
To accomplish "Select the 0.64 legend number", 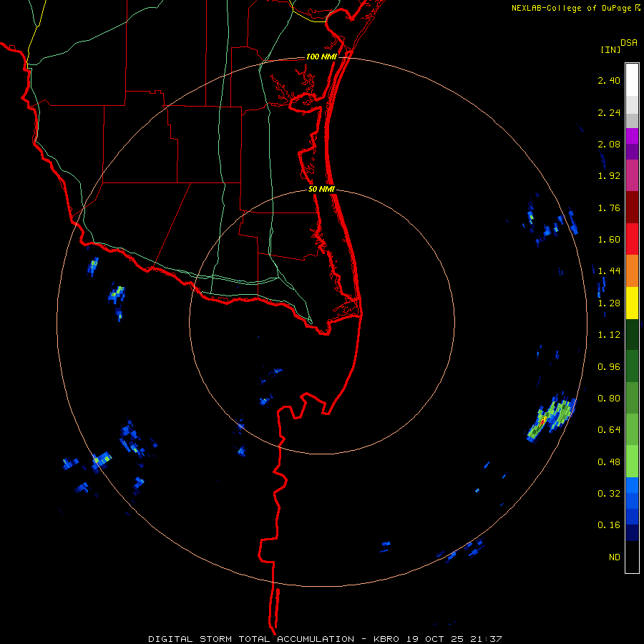I will click(x=609, y=429).
